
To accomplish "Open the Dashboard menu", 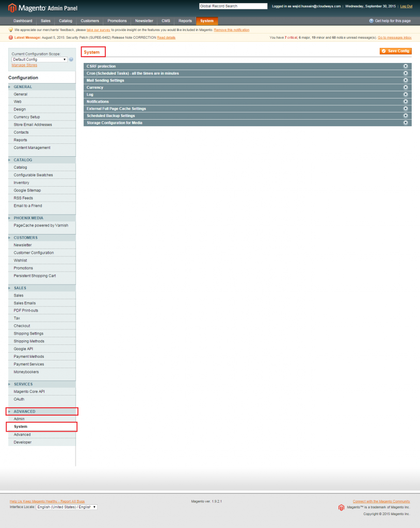I will point(23,21).
